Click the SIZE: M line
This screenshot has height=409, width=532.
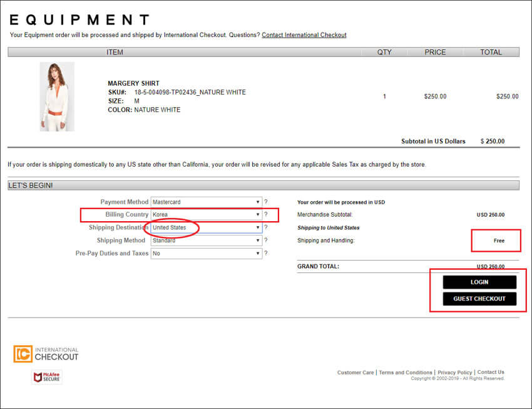123,101
